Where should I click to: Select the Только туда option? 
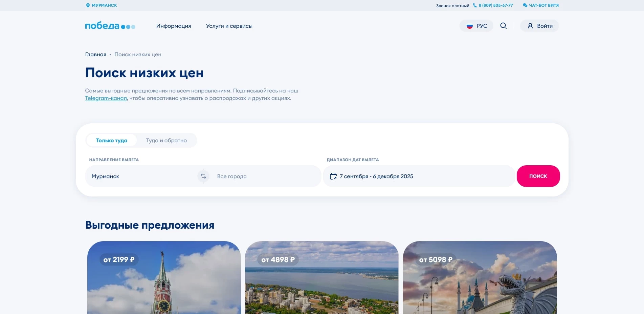click(112, 140)
